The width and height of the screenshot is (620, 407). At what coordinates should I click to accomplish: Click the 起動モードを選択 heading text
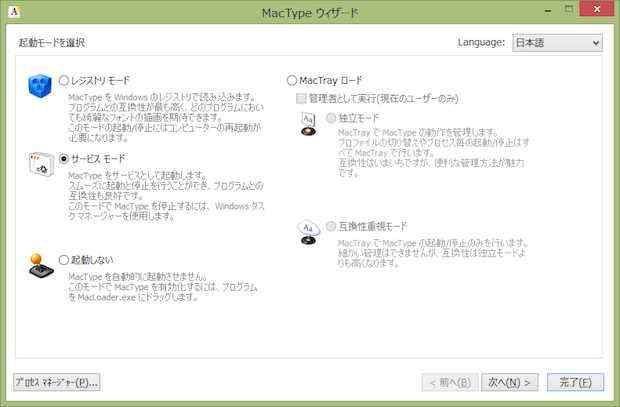pos(51,43)
